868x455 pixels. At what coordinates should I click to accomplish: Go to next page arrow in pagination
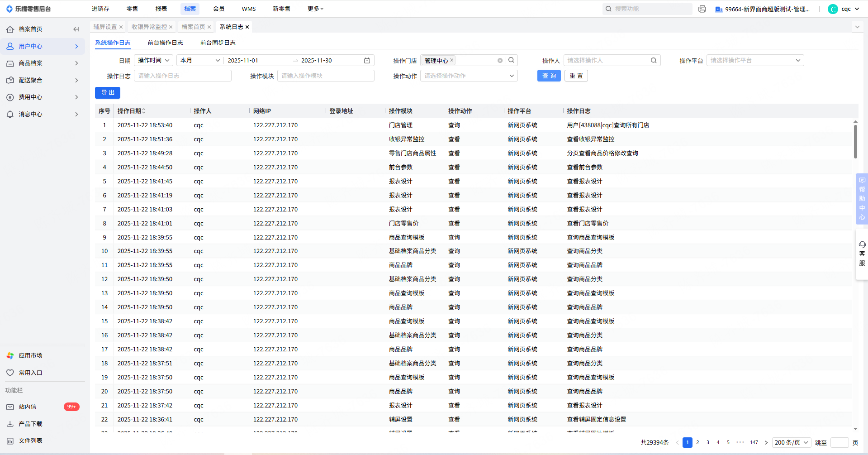pyautogui.click(x=766, y=443)
